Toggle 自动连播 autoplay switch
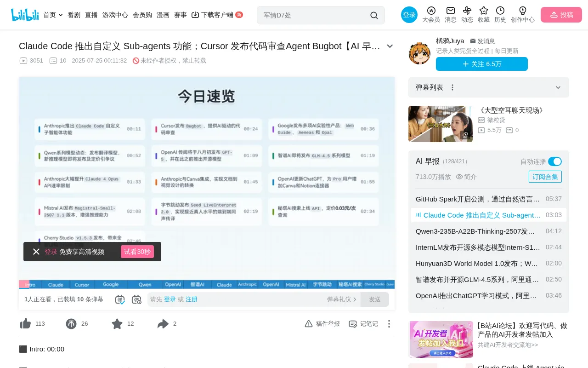 point(555,161)
